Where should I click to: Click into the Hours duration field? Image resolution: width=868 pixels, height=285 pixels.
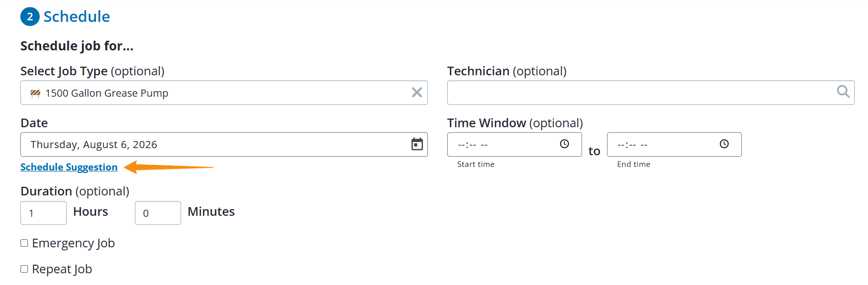click(43, 213)
